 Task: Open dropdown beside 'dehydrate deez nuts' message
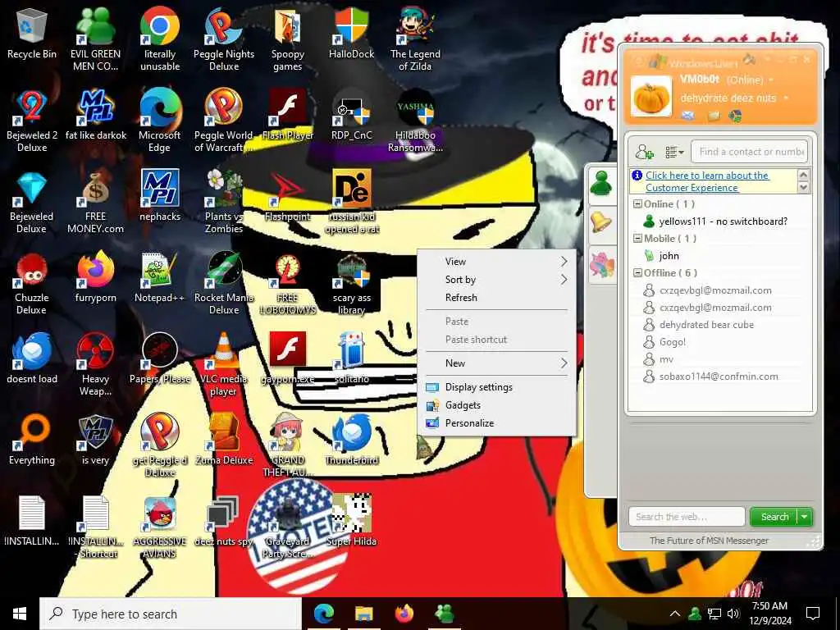click(786, 98)
